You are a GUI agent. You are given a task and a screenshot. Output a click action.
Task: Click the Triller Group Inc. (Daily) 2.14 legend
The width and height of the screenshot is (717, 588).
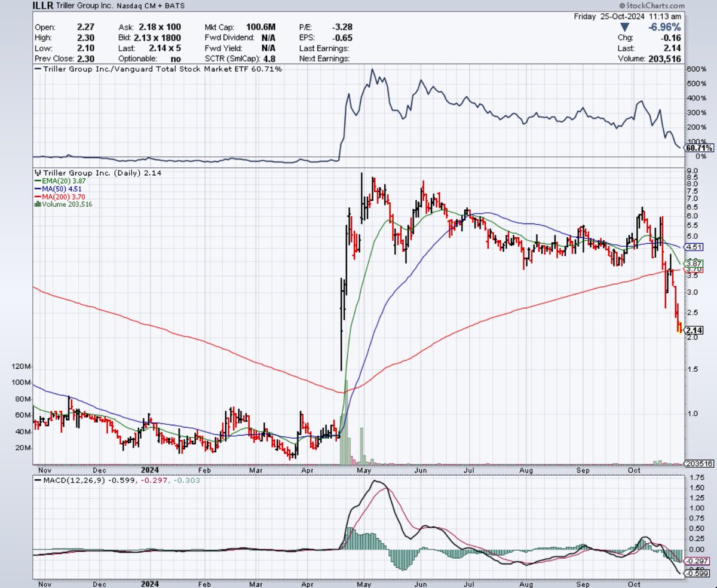point(99,173)
